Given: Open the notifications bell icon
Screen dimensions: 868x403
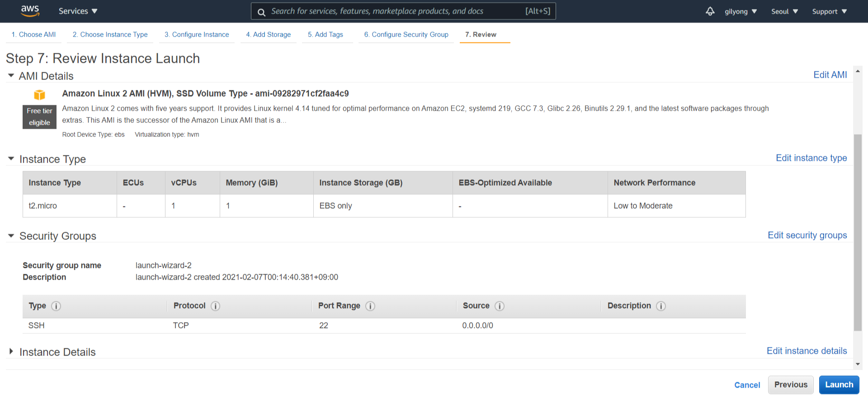Looking at the screenshot, I should click(710, 11).
